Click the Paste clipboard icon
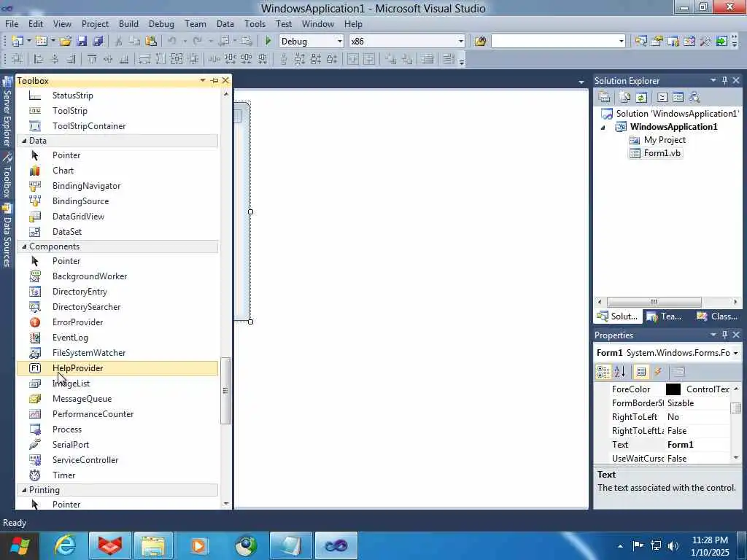Screen dimensions: 747x560 tap(151, 42)
